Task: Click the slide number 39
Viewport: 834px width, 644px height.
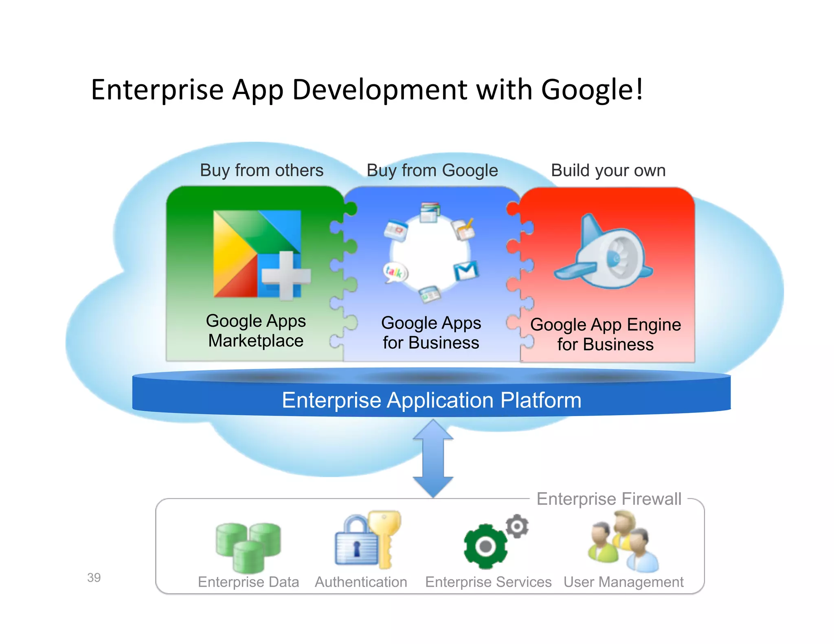Action: [x=94, y=578]
